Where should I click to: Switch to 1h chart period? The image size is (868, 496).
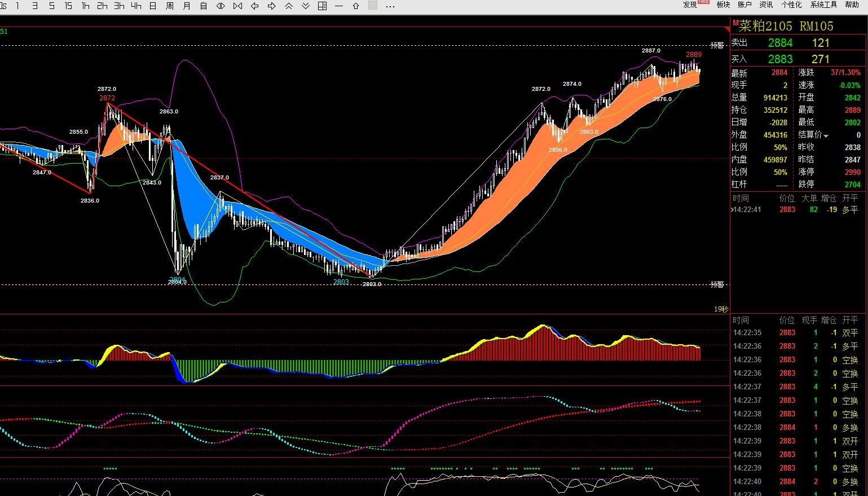click(85, 6)
